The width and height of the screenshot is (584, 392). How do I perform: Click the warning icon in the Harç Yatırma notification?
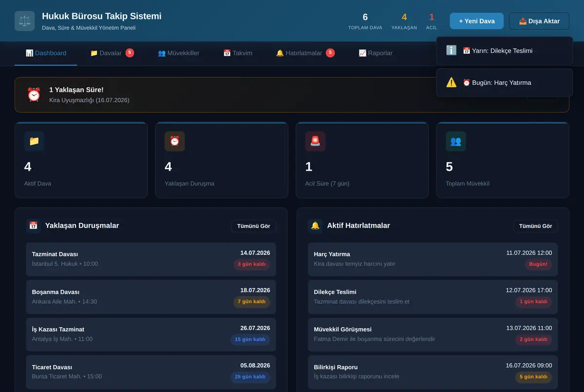pyautogui.click(x=452, y=82)
